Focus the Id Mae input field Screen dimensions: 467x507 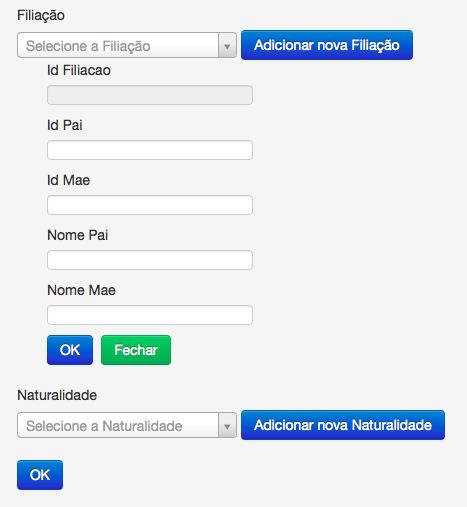150,205
